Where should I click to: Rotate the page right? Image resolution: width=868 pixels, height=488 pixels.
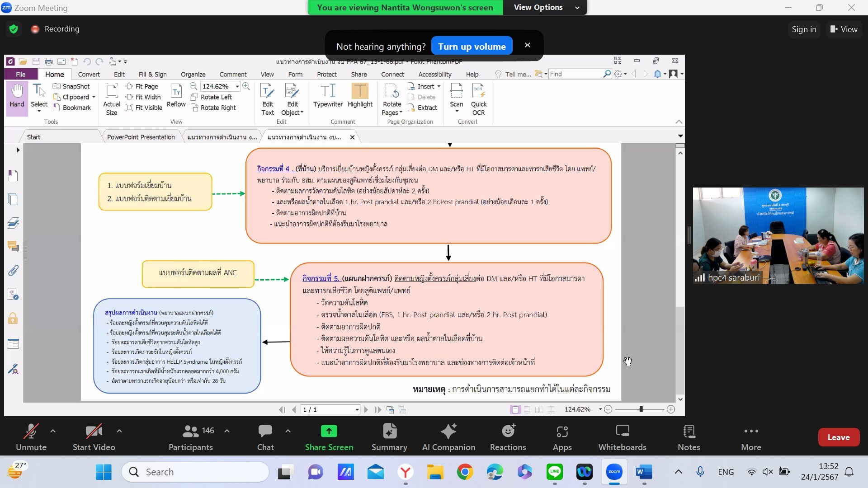click(x=213, y=108)
